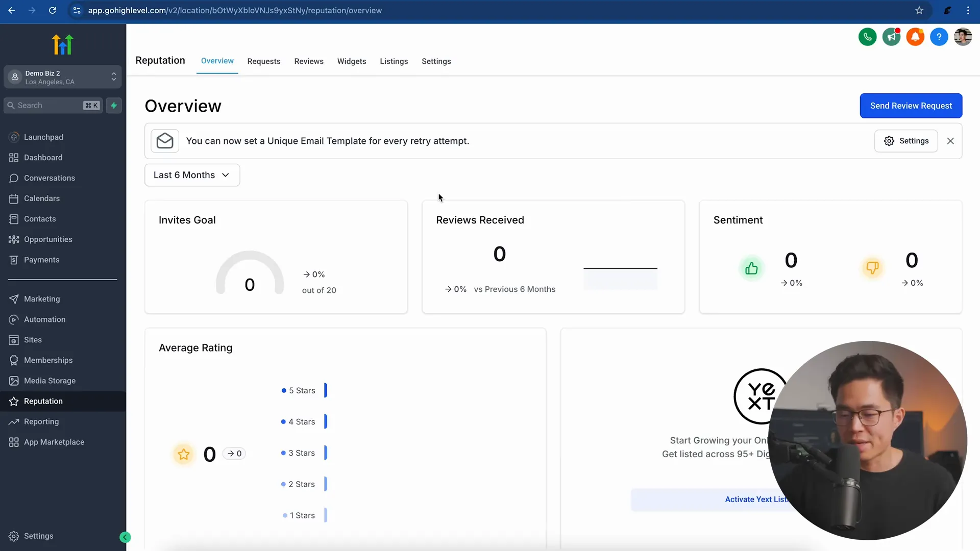The image size is (980, 551).
Task: Open the user profile avatar
Action: pos(963,37)
